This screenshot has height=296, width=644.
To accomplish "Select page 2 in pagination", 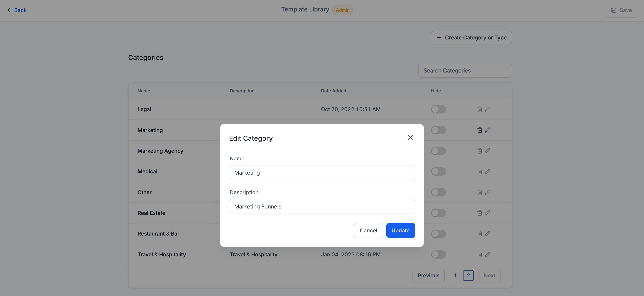I will (x=468, y=276).
